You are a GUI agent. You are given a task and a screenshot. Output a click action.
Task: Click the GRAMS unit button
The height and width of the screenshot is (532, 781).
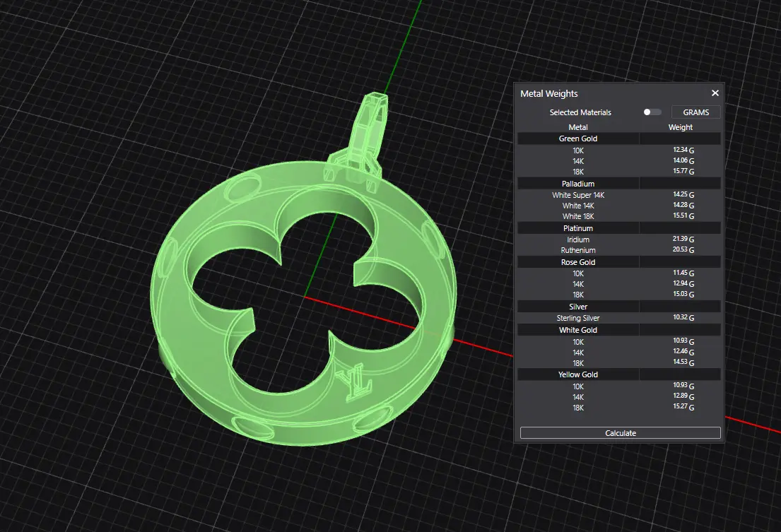pyautogui.click(x=695, y=112)
